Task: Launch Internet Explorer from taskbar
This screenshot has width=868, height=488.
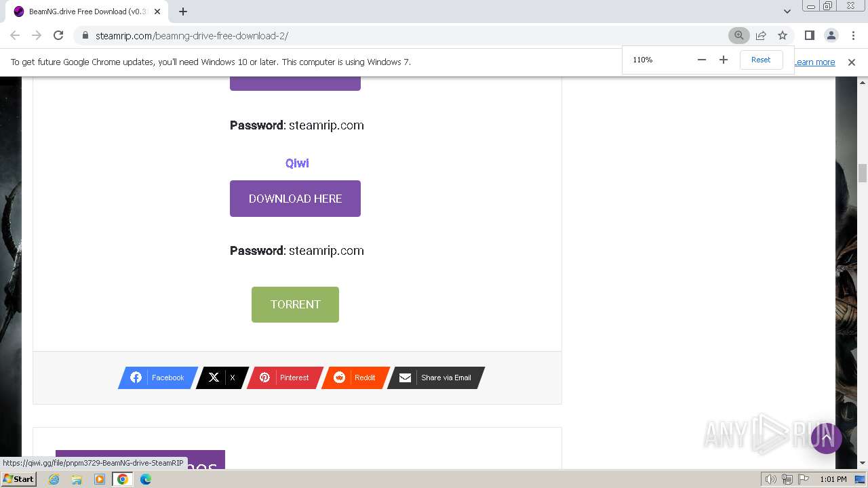Action: pos(54,479)
